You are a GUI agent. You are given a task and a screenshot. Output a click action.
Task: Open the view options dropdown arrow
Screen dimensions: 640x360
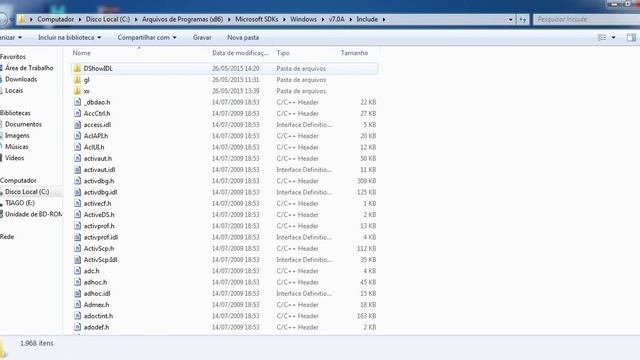coord(613,38)
